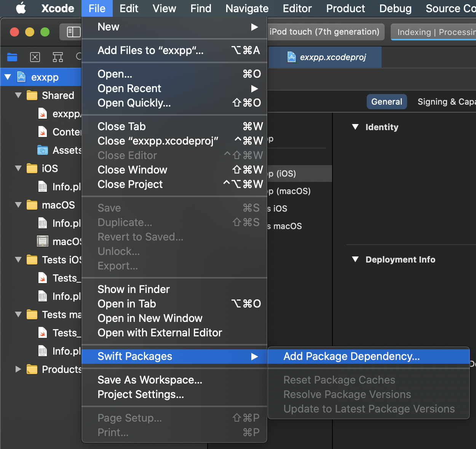Viewport: 476px width, 449px height.
Task: Highlight the Swift Packages menu item
Action: click(174, 356)
